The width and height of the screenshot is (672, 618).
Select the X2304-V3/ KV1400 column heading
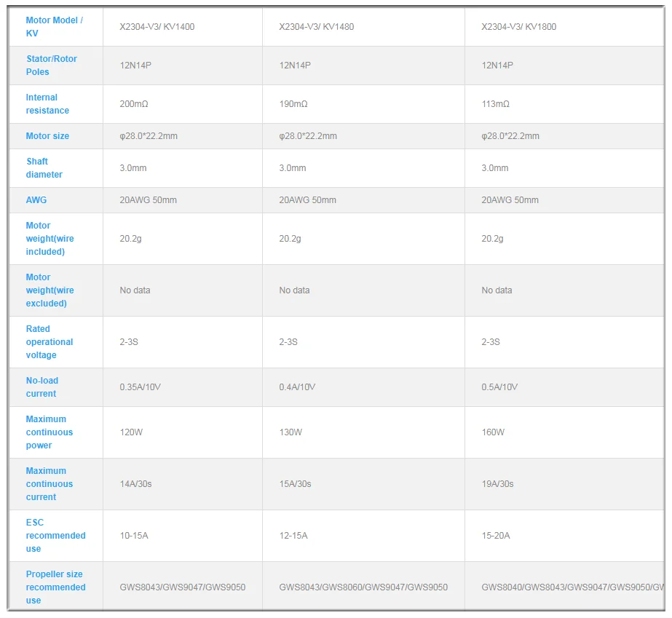click(157, 27)
